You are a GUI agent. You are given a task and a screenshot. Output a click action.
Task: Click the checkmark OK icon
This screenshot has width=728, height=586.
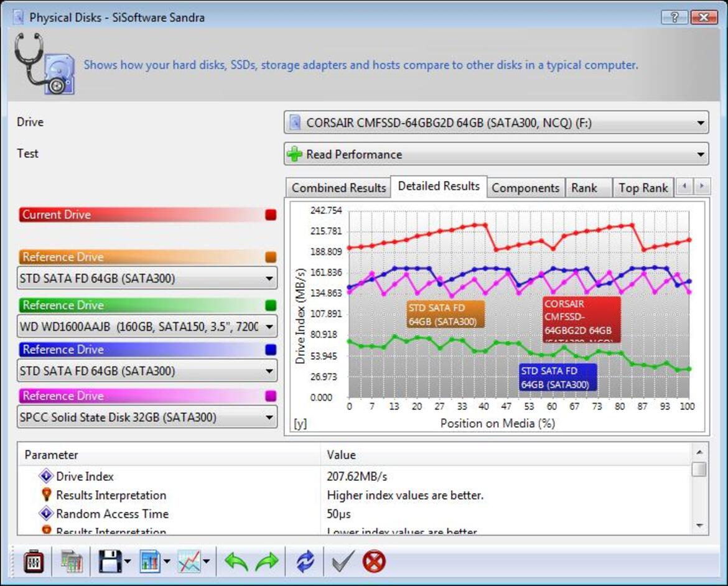[343, 561]
